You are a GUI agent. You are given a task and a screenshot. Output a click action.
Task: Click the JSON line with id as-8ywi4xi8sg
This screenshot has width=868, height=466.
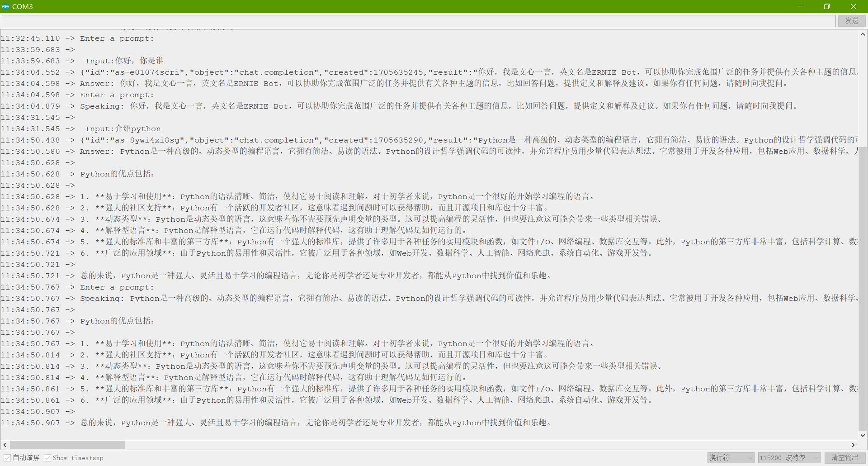click(429, 140)
